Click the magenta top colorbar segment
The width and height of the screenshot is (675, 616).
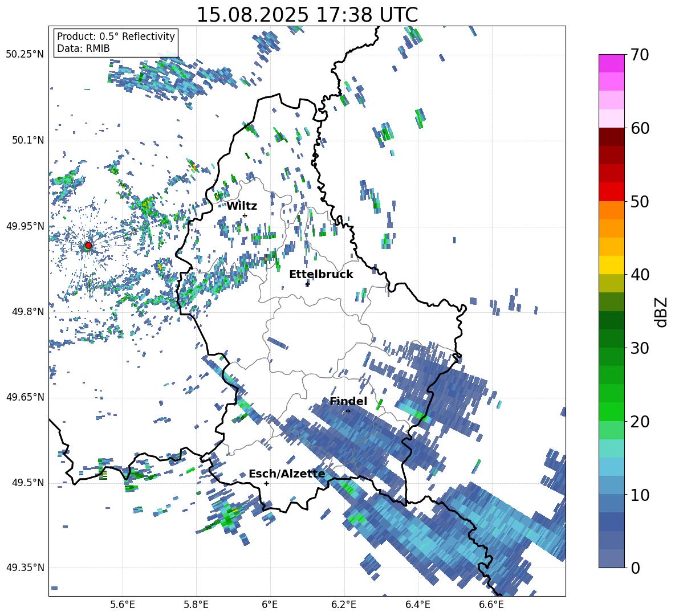coord(612,64)
